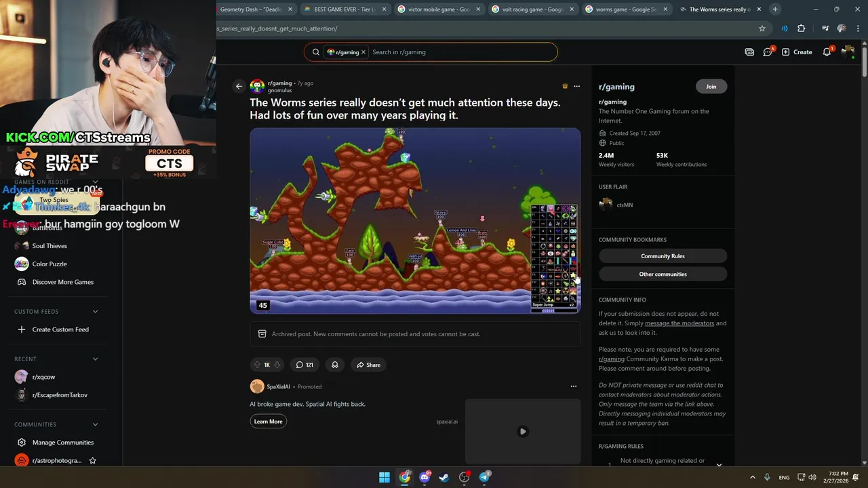The height and width of the screenshot is (488, 868).
Task: Open OBS Studio from the taskbar
Action: coord(465,477)
